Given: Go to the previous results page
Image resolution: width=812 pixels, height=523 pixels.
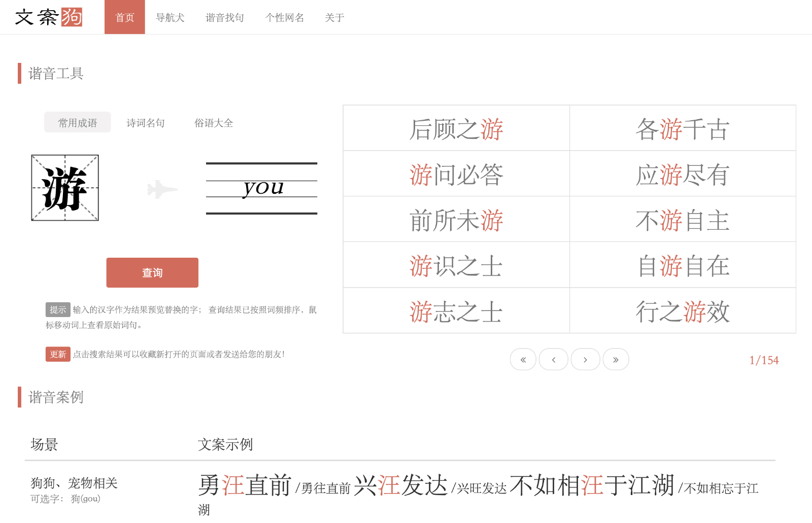Looking at the screenshot, I should click(x=553, y=360).
